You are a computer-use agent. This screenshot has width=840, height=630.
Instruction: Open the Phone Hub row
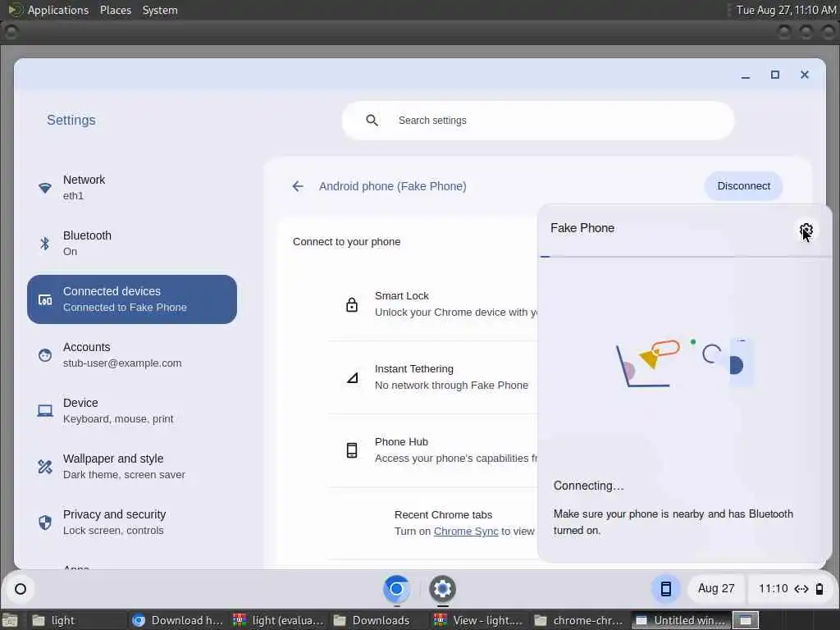[433, 450]
